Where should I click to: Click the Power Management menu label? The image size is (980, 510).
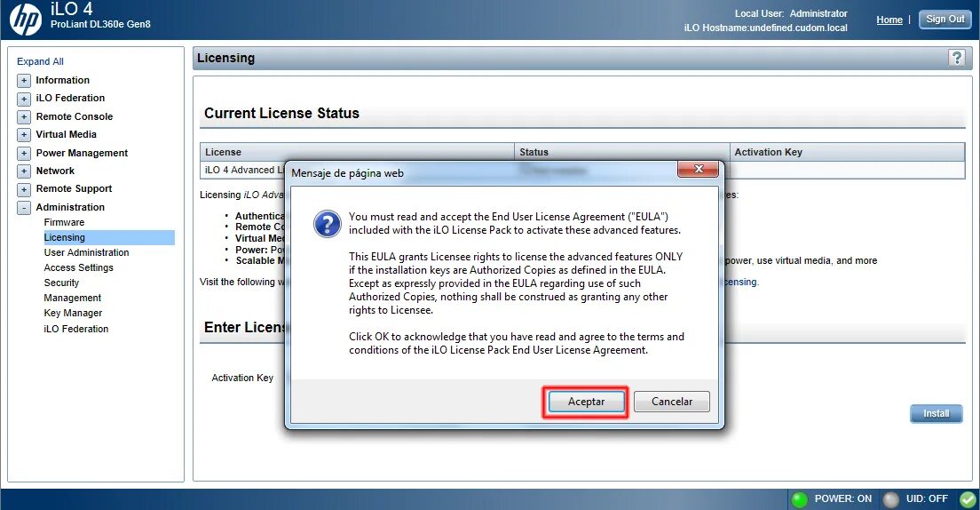point(82,153)
